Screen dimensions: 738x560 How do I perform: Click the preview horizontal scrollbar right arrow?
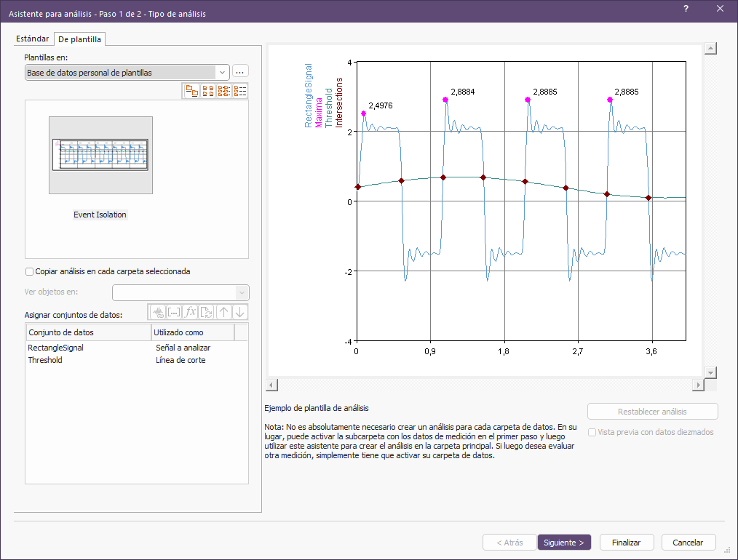point(698,385)
